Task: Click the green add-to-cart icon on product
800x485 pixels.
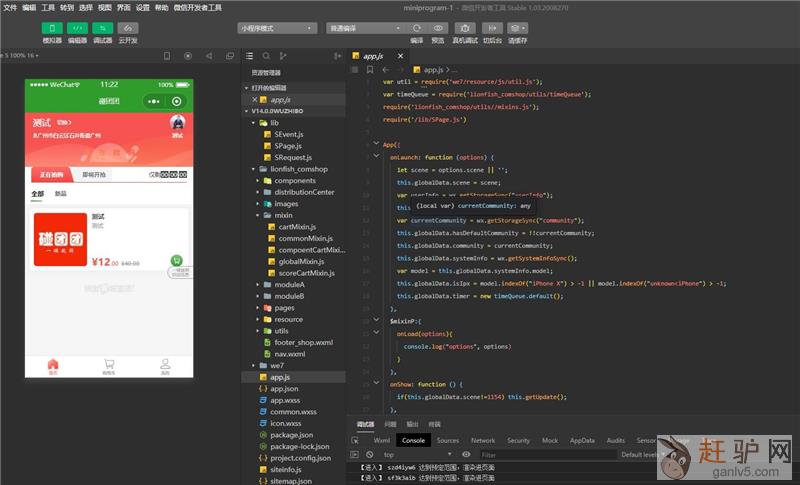Action: click(x=176, y=259)
